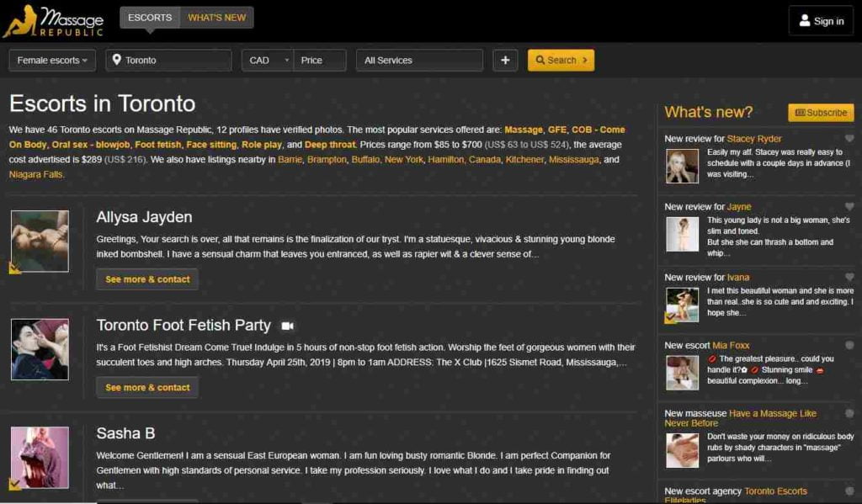This screenshot has width=862, height=504.
Task: Click Ivana's review thumbnail
Action: [x=682, y=305]
